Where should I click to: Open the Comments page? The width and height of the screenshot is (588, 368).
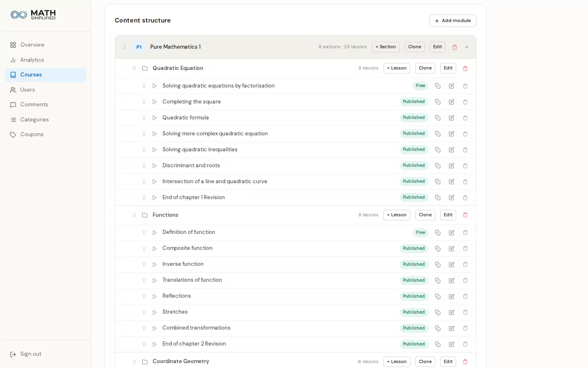(x=46, y=105)
